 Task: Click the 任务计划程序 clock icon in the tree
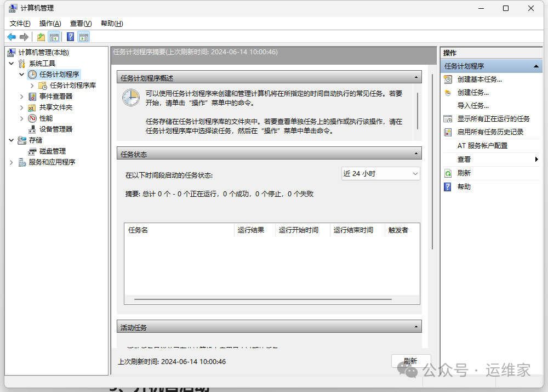32,75
